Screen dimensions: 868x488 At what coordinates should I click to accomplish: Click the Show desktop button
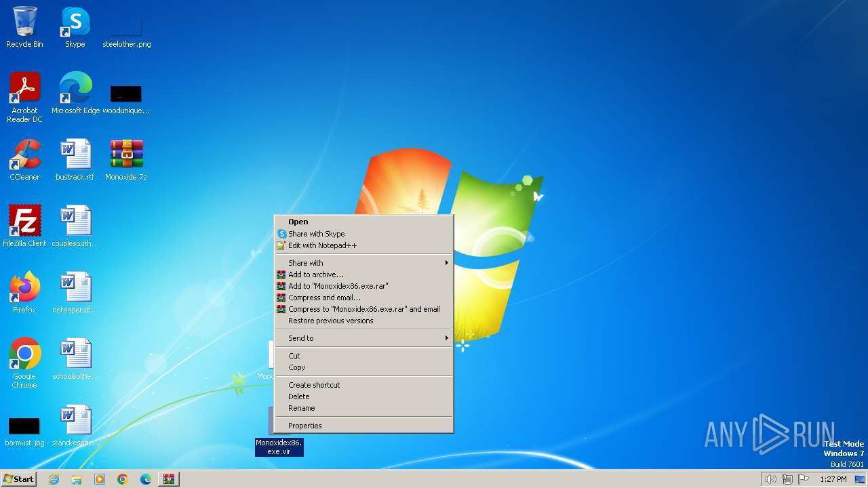(860, 479)
